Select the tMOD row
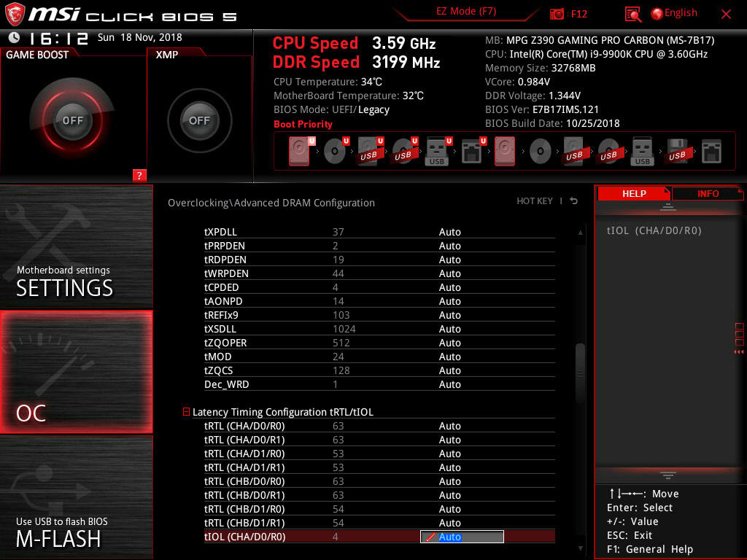Image resolution: width=747 pixels, height=560 pixels. coord(379,357)
